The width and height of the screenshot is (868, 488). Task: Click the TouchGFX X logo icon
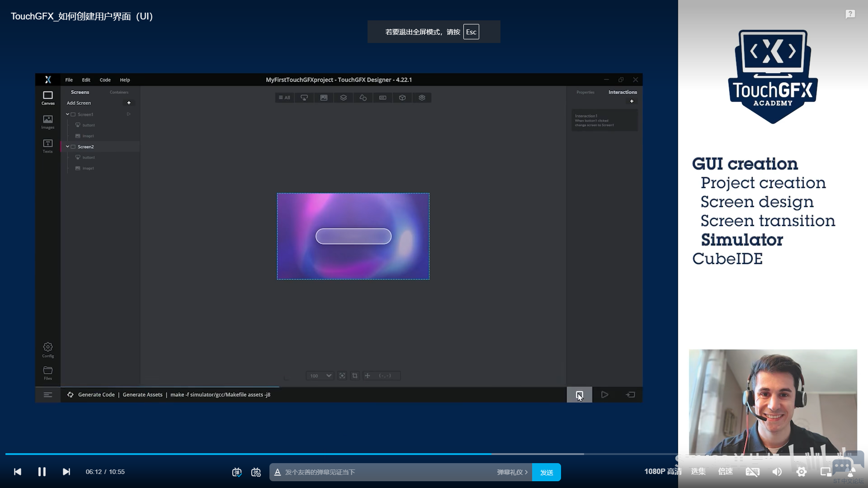coord(48,80)
